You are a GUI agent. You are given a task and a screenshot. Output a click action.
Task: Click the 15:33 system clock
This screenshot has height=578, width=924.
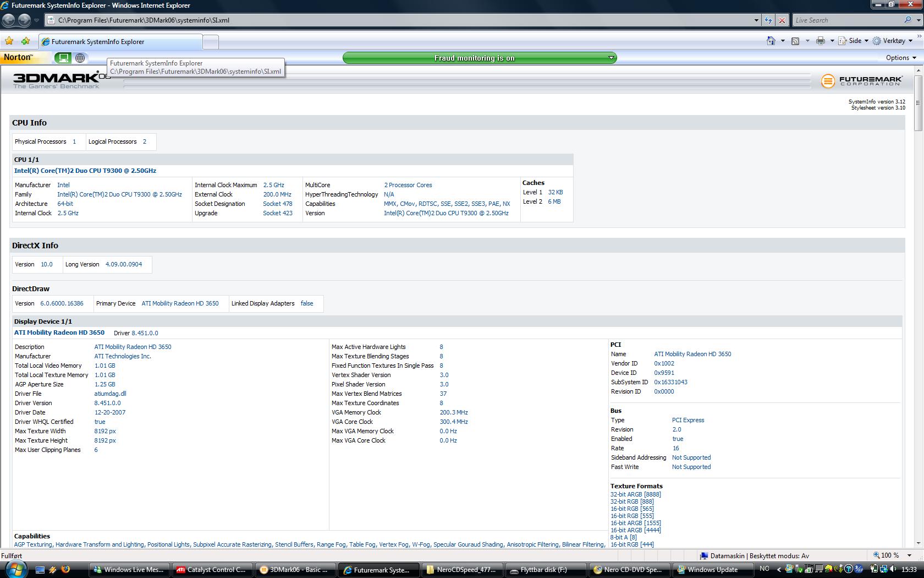click(909, 569)
